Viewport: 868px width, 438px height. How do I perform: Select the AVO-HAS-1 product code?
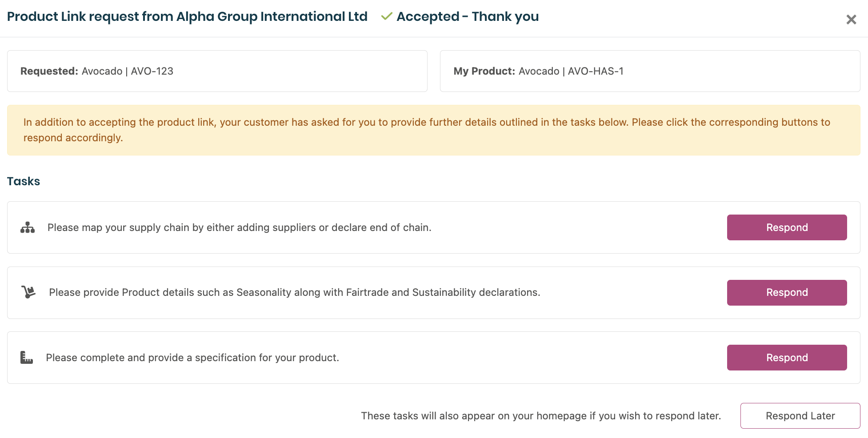(x=596, y=71)
